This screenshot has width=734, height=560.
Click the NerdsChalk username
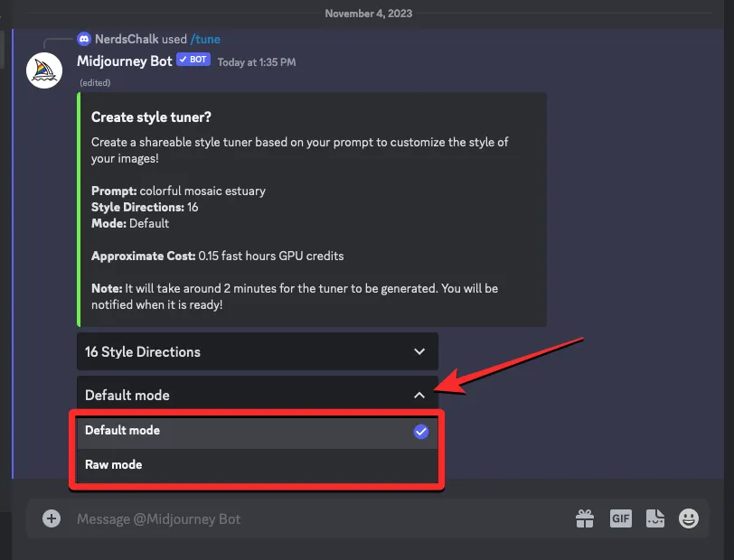click(x=127, y=40)
